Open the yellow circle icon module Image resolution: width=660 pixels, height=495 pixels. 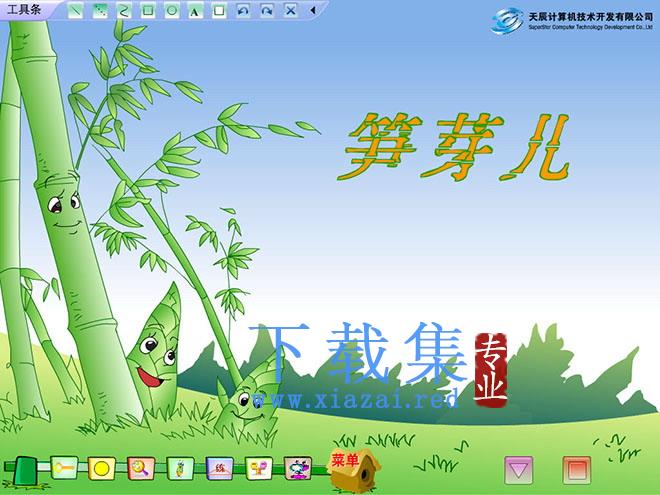click(x=101, y=468)
